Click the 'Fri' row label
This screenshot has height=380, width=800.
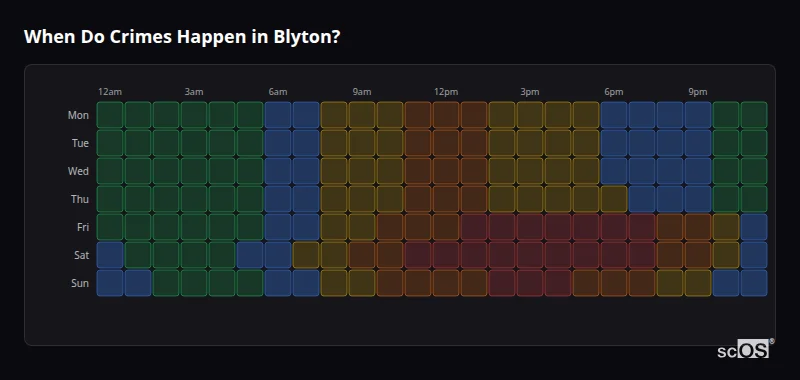(x=83, y=227)
